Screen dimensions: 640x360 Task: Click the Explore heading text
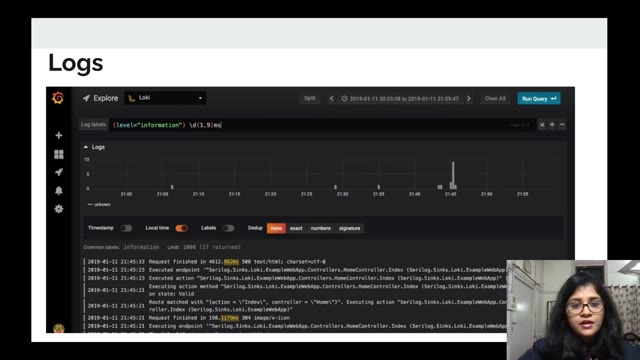[106, 98]
